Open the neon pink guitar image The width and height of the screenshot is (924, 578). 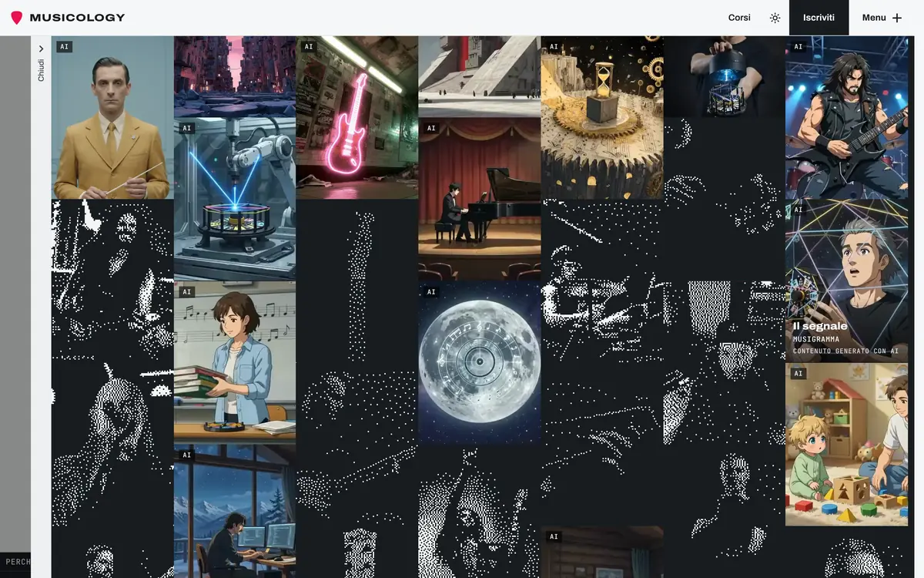pos(357,118)
